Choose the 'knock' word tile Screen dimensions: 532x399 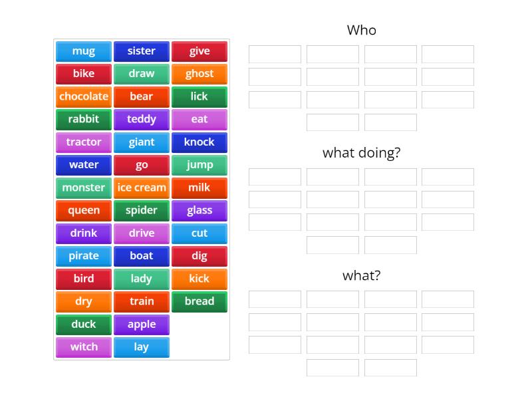point(199,142)
